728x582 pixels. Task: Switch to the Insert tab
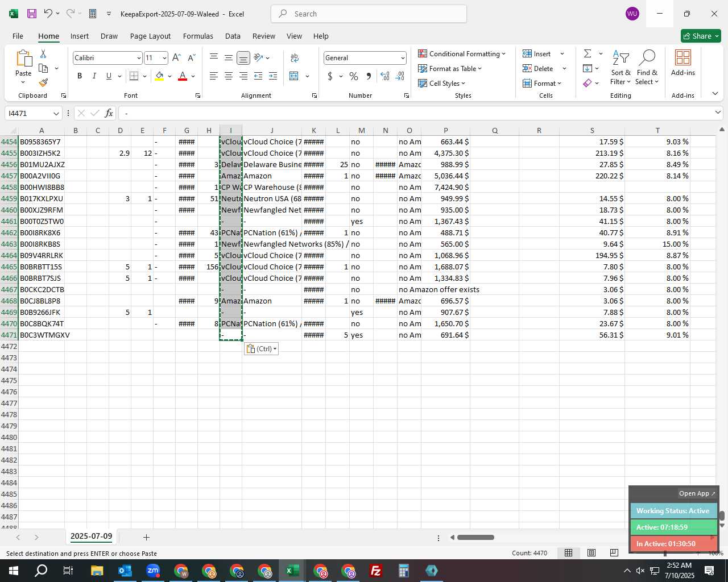pos(80,36)
